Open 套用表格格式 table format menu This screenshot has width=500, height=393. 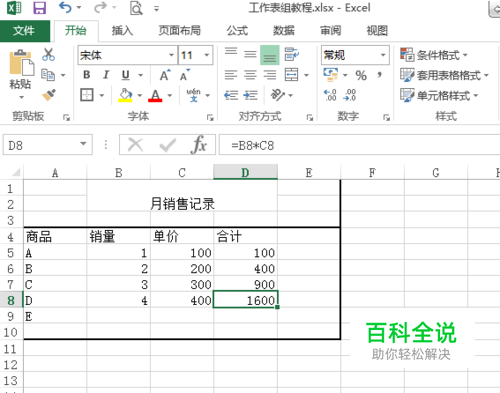point(444,75)
